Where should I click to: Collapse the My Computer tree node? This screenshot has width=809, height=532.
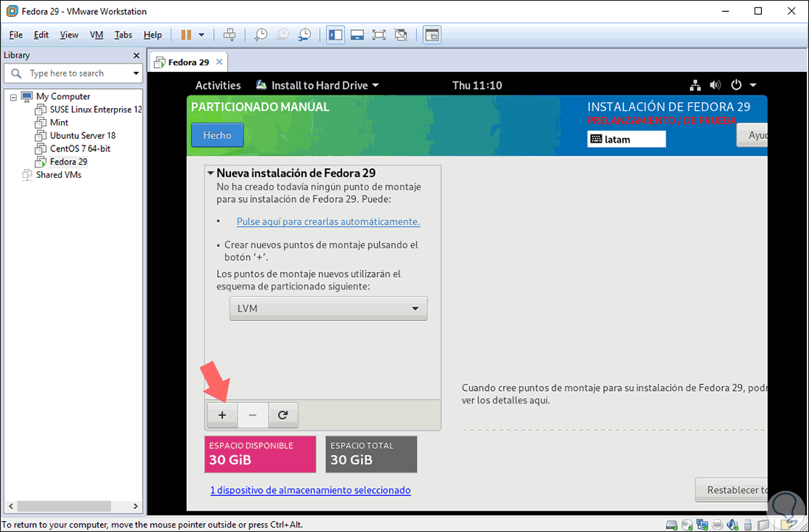pos(14,96)
